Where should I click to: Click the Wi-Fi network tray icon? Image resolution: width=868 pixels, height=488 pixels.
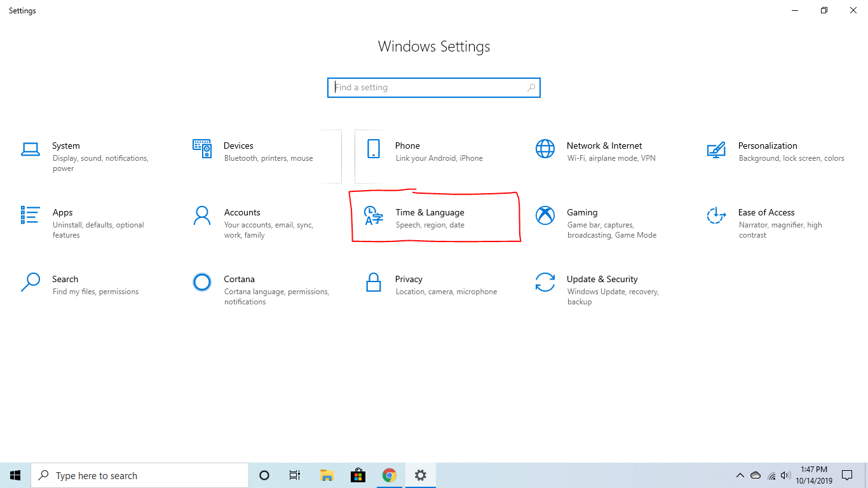[771, 475]
